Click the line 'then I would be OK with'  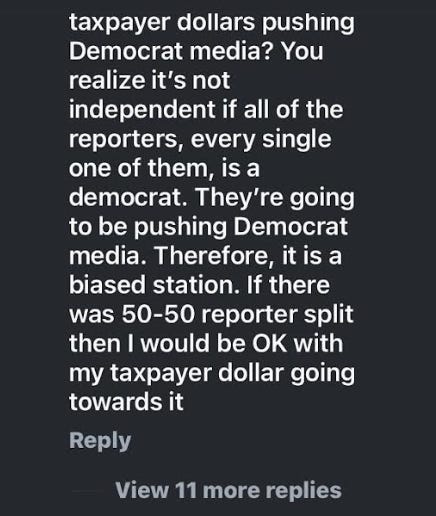pos(206,344)
